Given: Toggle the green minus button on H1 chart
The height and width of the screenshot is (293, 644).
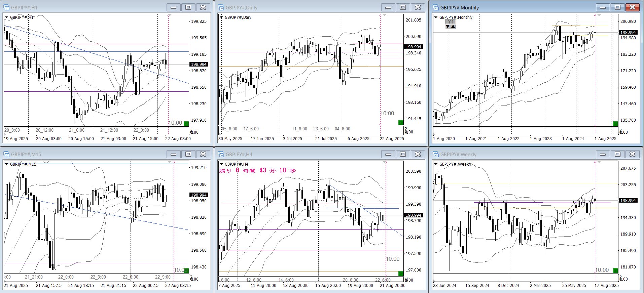Looking at the screenshot, I should [186, 124].
